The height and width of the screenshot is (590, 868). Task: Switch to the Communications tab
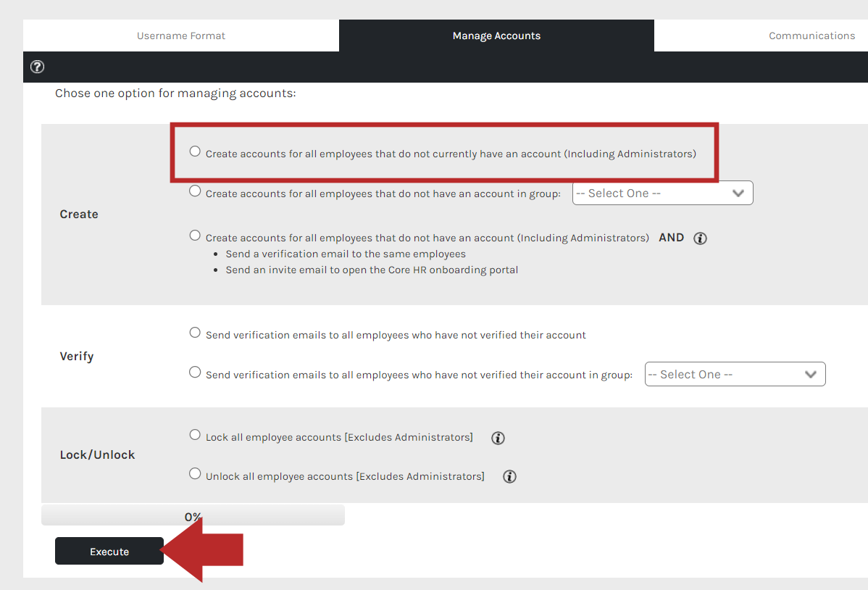[x=811, y=36]
